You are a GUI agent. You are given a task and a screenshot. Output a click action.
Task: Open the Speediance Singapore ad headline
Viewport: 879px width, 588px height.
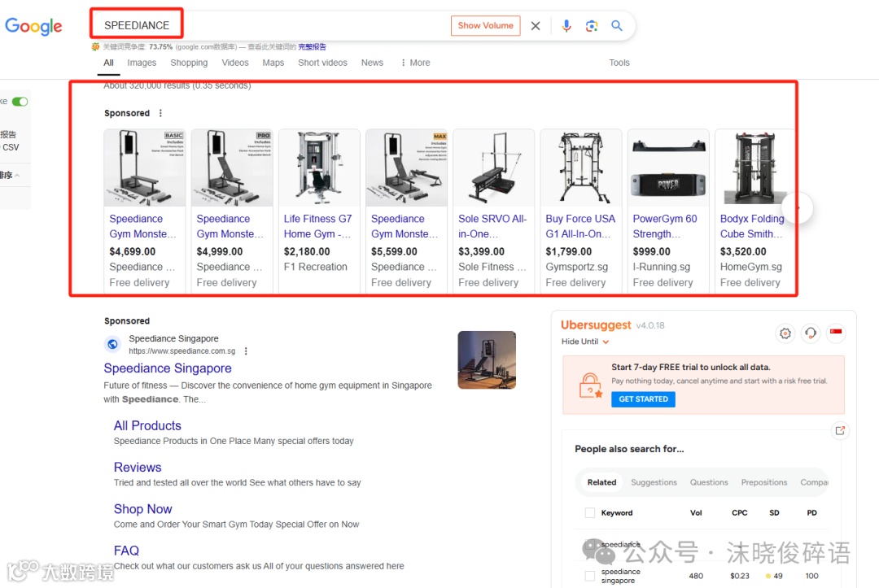point(168,368)
